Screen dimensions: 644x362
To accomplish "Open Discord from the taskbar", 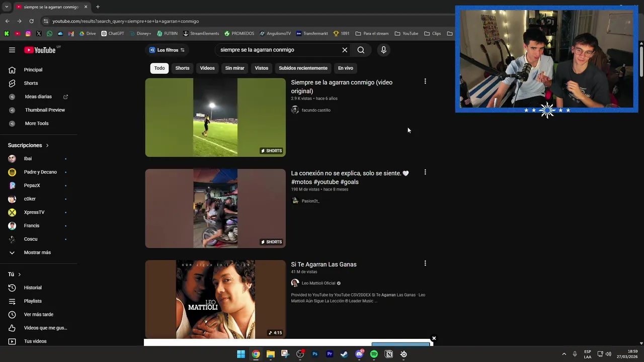I will (x=359, y=354).
